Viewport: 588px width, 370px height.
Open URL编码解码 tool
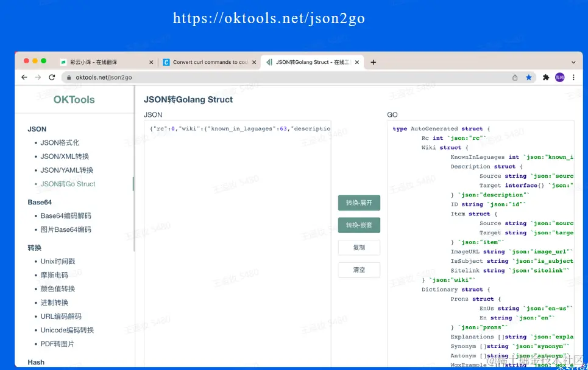coord(61,316)
